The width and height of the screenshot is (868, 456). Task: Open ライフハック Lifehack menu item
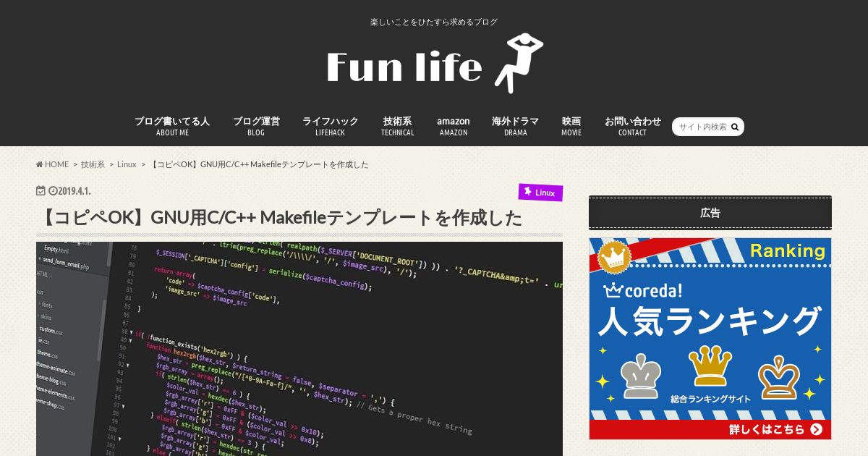[x=330, y=126]
